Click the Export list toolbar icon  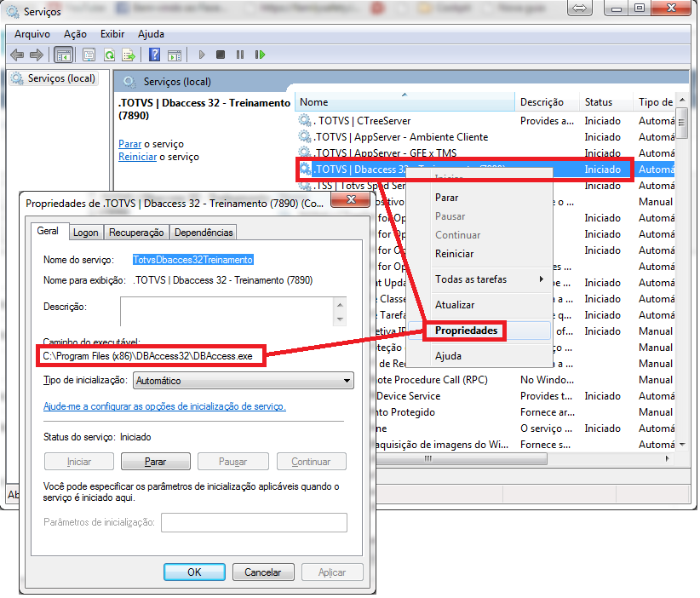point(129,55)
